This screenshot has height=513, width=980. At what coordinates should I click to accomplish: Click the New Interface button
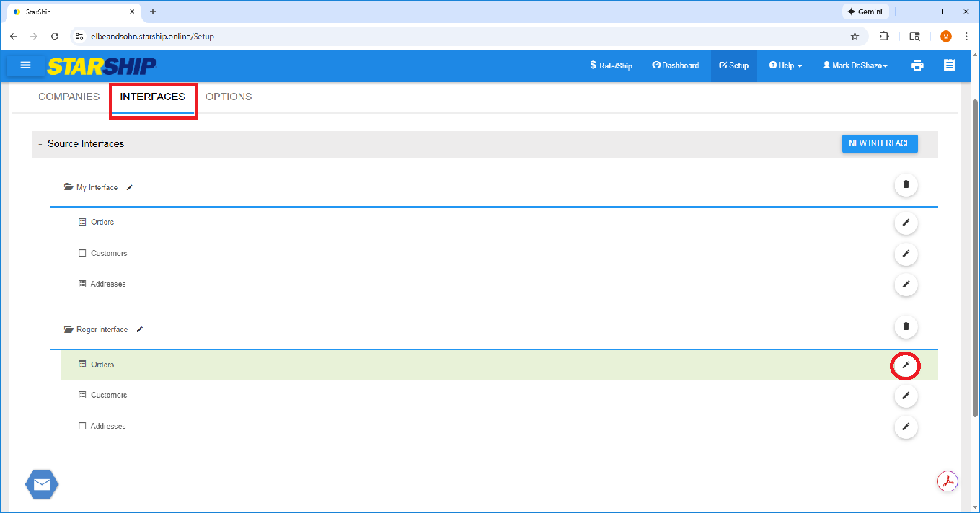point(879,143)
